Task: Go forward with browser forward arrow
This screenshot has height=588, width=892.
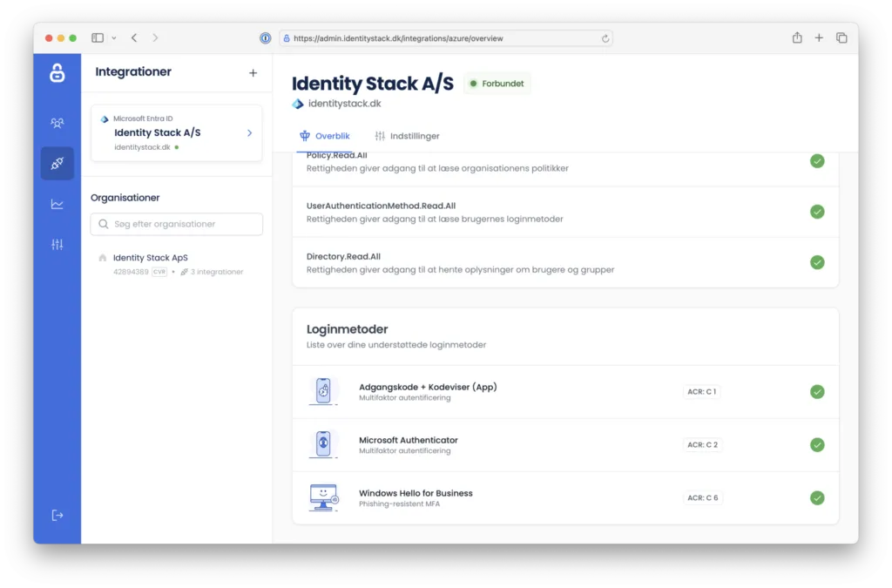Action: pyautogui.click(x=155, y=38)
